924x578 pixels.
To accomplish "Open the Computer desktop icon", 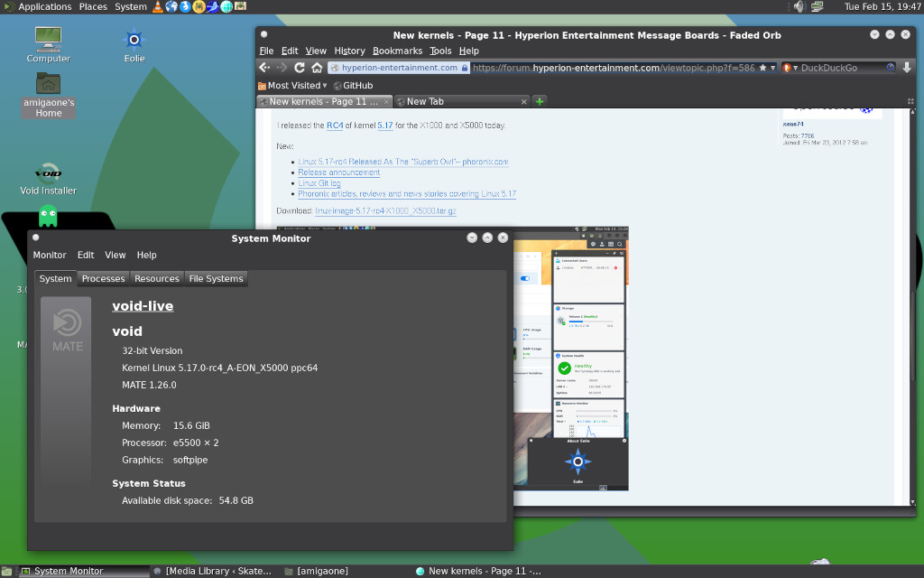I will coord(49,45).
